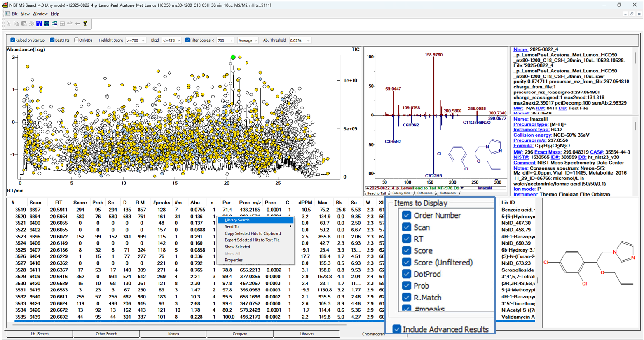Image resolution: width=644 pixels, height=340 pixels.
Task: Open the Bkgd <=75% dropdown
Action: coord(171,40)
